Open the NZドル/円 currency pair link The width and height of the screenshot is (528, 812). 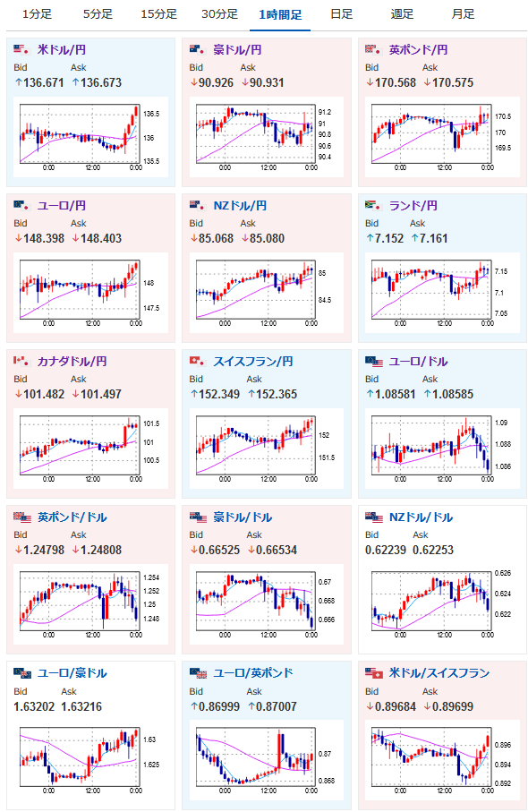[240, 206]
